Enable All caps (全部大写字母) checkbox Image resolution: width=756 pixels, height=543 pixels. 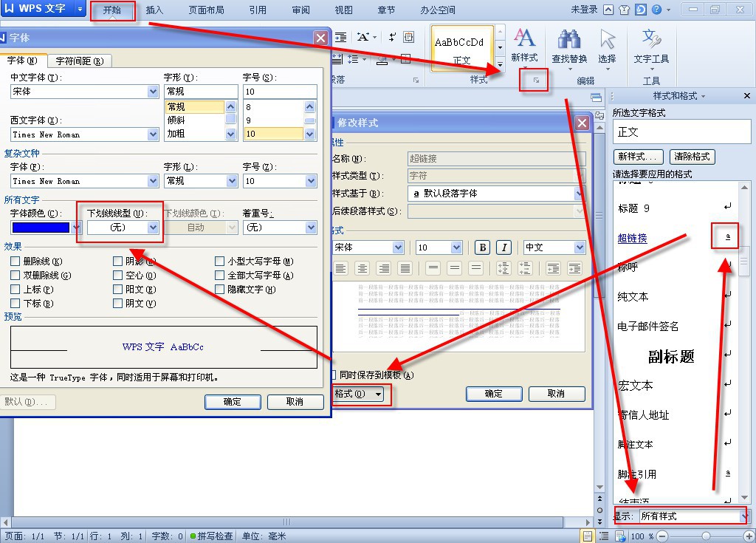tap(219, 275)
